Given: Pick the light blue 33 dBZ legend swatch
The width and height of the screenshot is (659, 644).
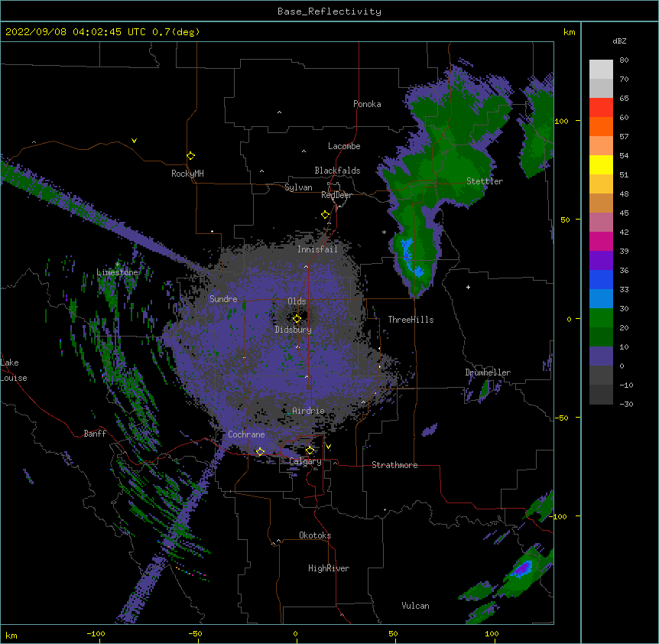Looking at the screenshot, I should (601, 299).
